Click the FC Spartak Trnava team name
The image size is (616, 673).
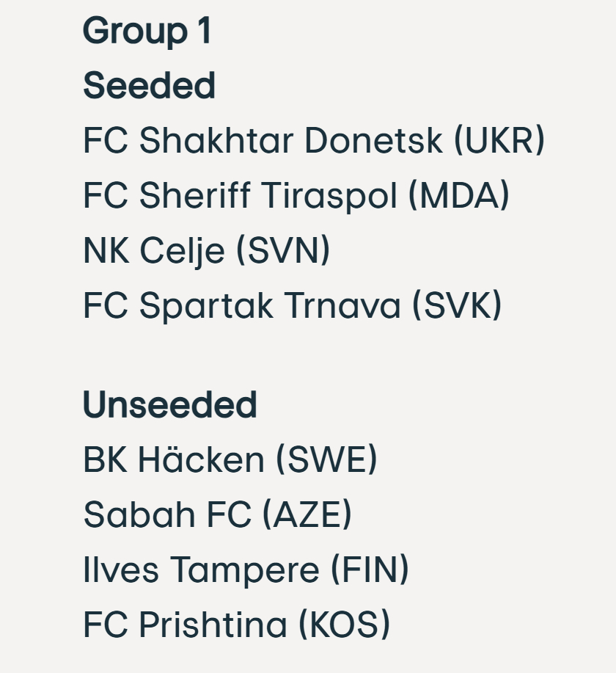pyautogui.click(x=242, y=306)
